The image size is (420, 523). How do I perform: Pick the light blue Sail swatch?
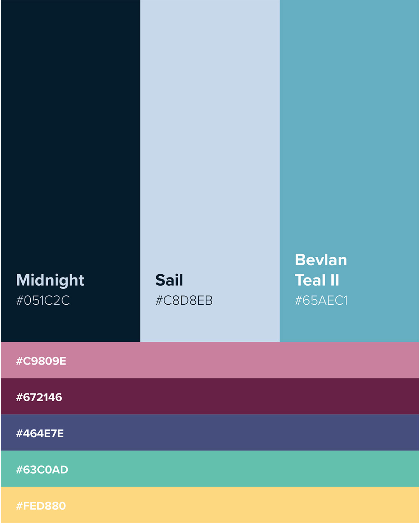click(210, 136)
